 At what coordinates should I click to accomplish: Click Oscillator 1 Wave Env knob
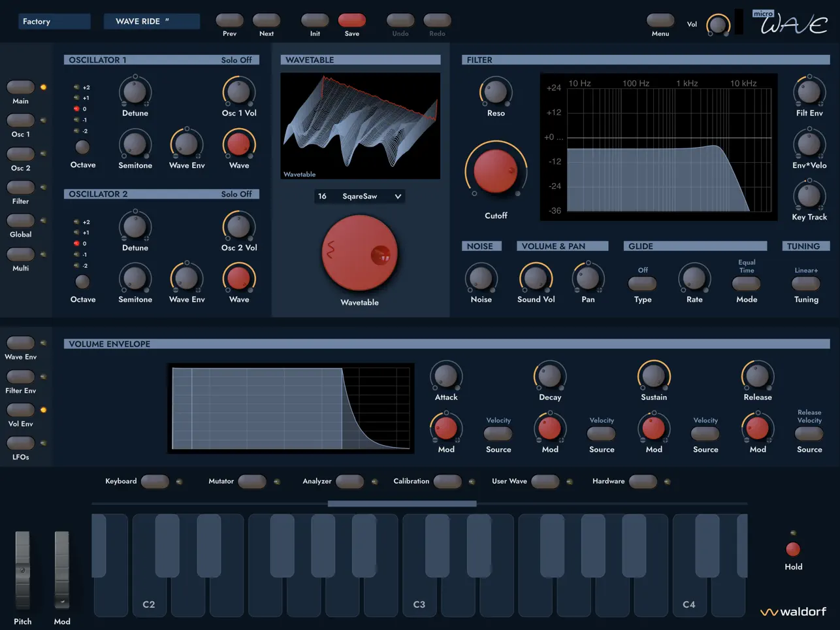click(187, 144)
